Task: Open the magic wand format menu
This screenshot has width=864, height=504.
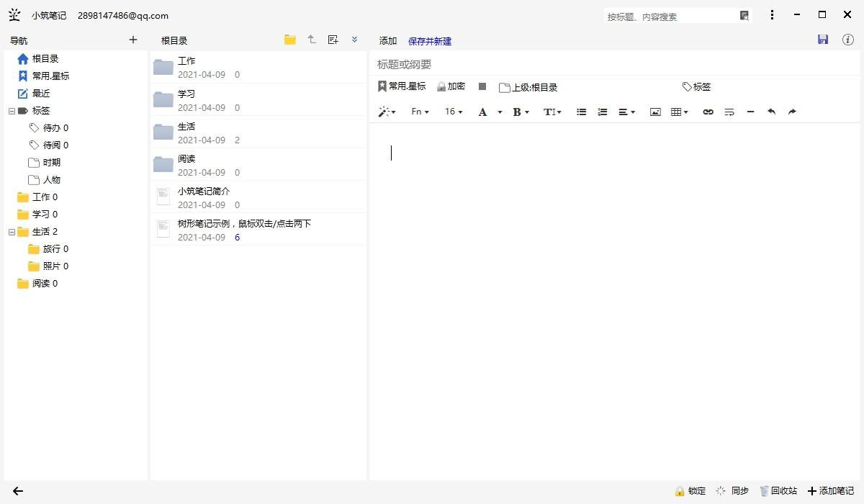Action: pyautogui.click(x=387, y=112)
